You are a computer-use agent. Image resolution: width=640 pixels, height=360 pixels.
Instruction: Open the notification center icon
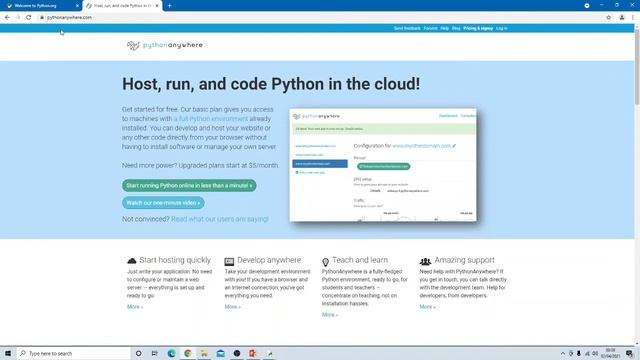(x=630, y=353)
